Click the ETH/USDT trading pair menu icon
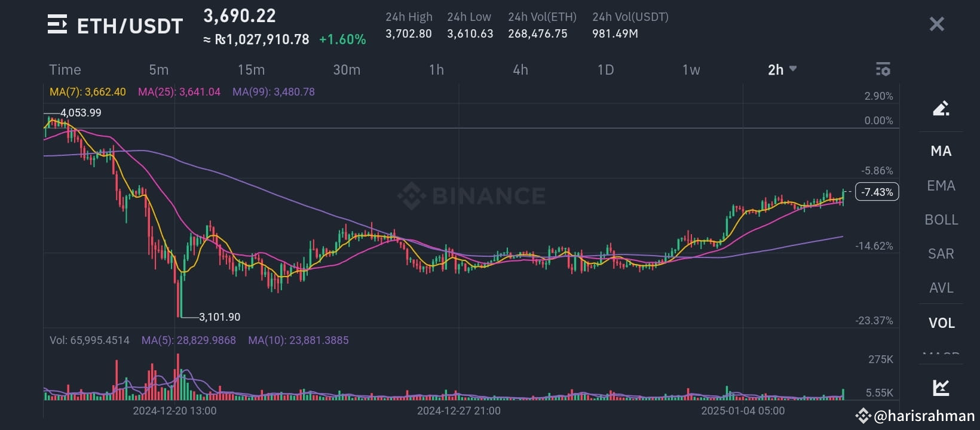Viewport: 980px width, 430px height. point(57,24)
